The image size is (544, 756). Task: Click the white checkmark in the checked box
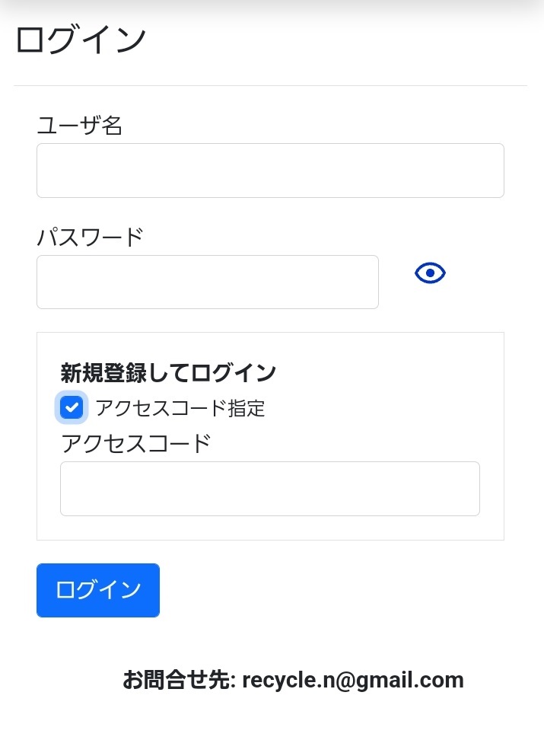[x=72, y=407]
